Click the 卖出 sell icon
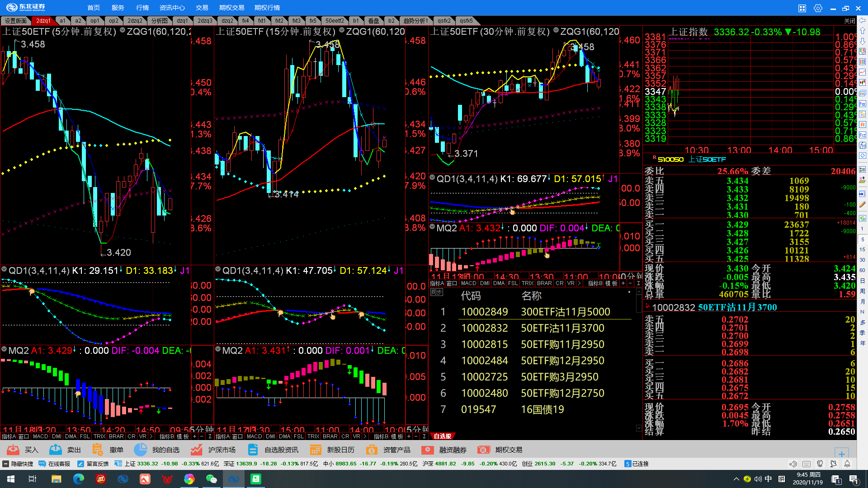Image resolution: width=868 pixels, height=488 pixels. click(56, 450)
